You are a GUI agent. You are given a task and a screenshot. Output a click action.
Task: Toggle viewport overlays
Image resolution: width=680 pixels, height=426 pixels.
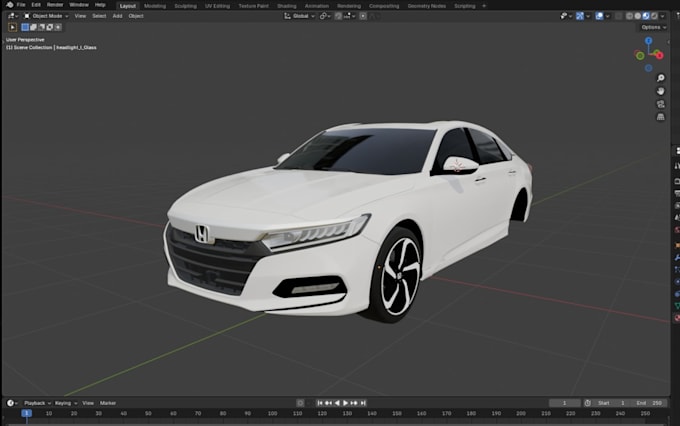(x=599, y=16)
